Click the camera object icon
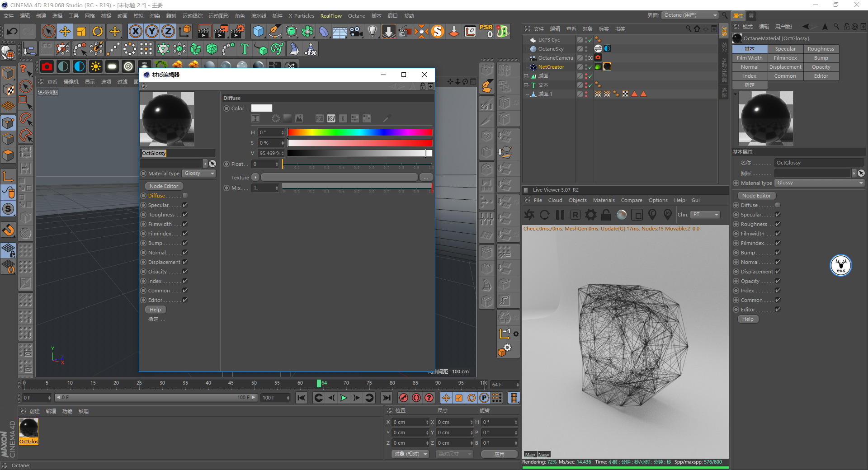 [x=356, y=31]
